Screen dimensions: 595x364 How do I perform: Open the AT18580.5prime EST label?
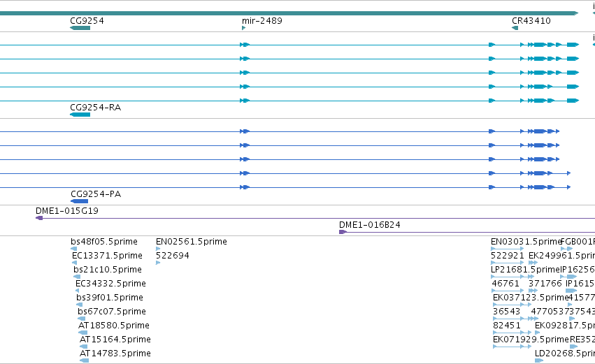(114, 326)
